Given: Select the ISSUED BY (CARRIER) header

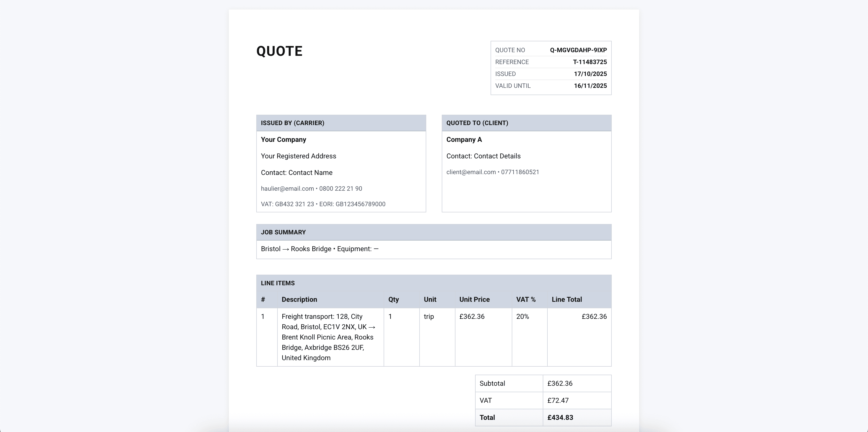Looking at the screenshot, I should click(292, 123).
